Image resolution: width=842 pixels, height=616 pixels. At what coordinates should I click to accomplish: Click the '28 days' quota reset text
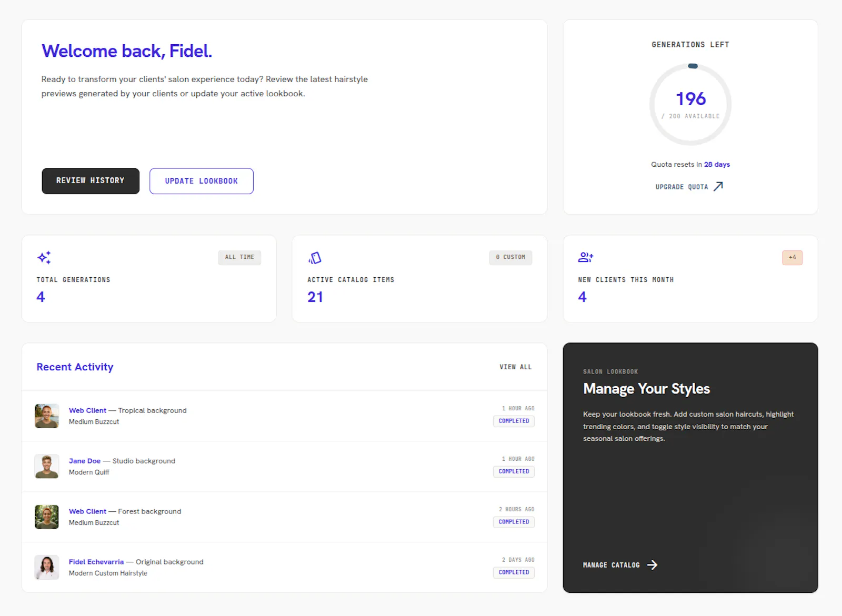(717, 164)
